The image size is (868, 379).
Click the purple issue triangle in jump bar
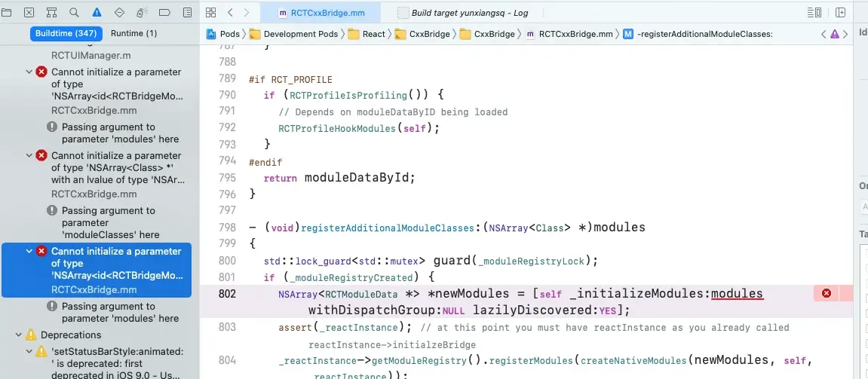[x=834, y=35]
